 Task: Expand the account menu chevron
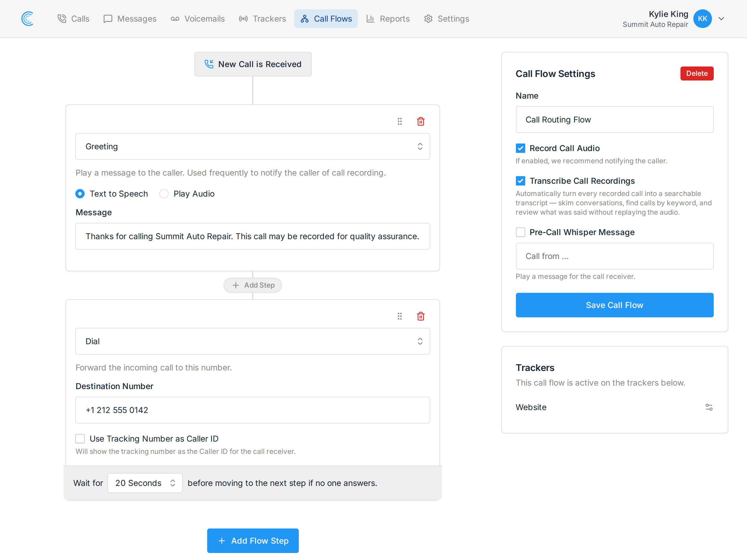click(x=721, y=19)
